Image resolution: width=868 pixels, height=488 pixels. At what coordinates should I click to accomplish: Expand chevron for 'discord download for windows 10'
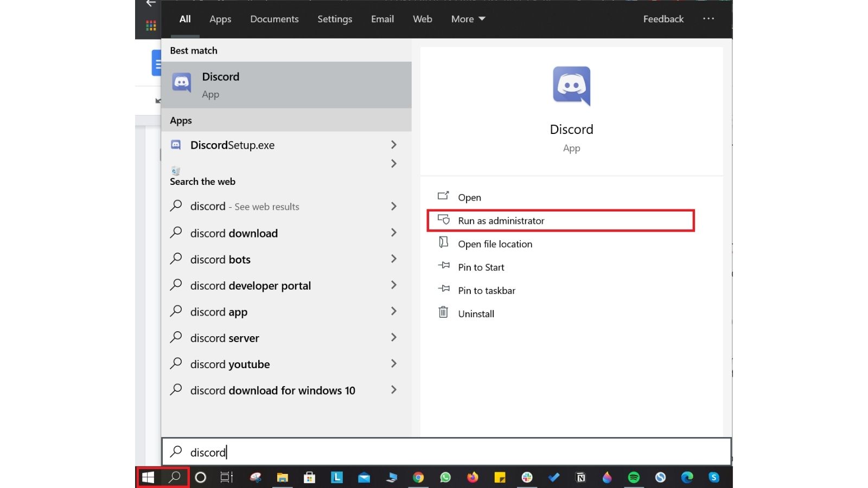pos(394,390)
